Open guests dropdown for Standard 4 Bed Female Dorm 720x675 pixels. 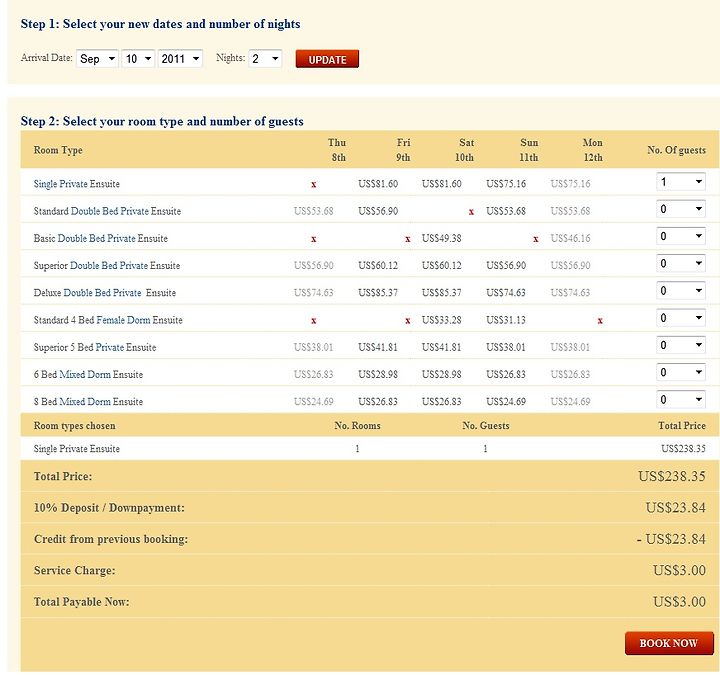coord(681,318)
